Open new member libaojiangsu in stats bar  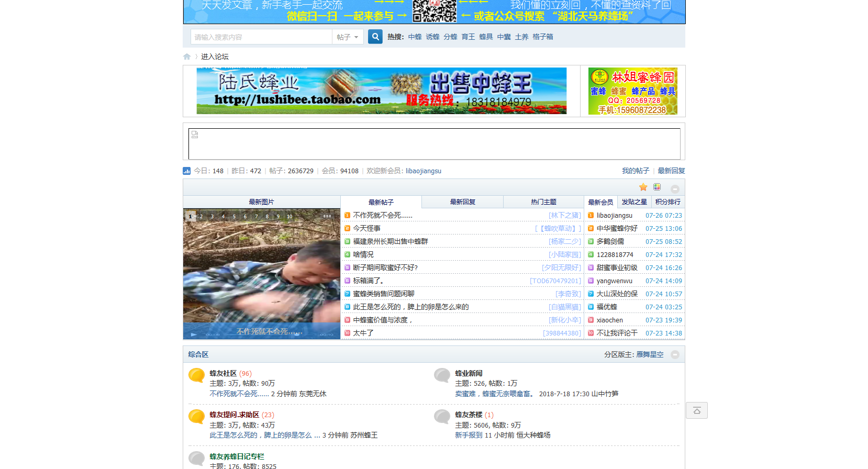(x=423, y=171)
